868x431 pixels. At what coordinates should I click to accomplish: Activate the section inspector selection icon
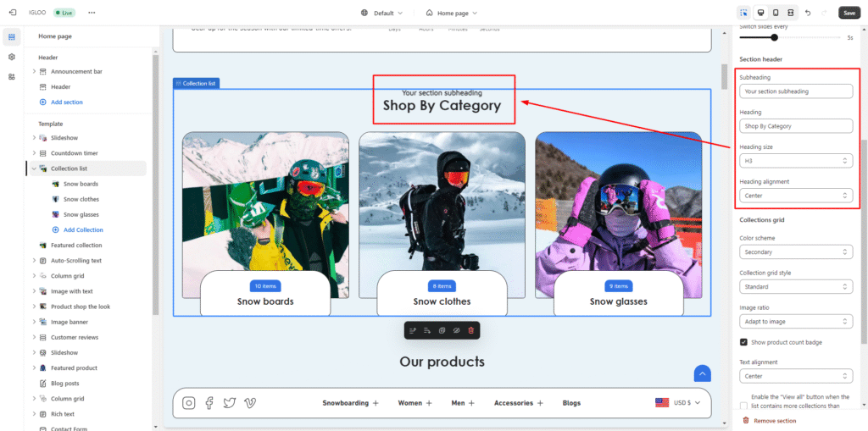pyautogui.click(x=743, y=13)
